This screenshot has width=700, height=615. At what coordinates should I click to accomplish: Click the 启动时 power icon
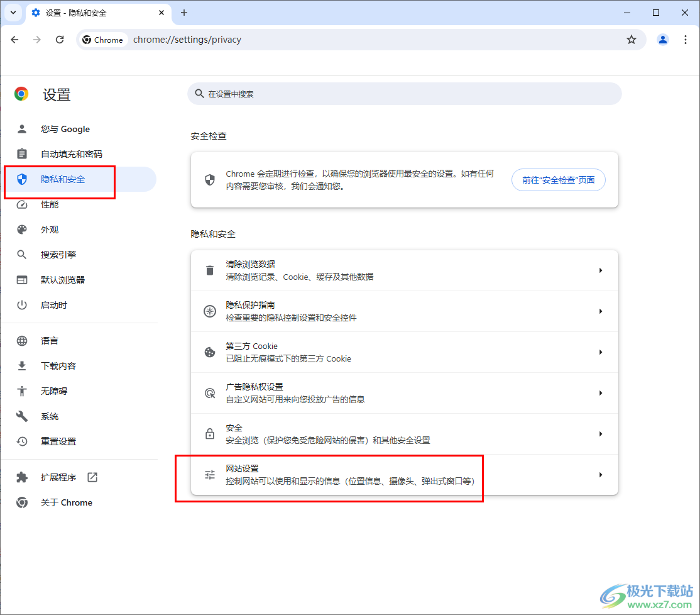22,305
